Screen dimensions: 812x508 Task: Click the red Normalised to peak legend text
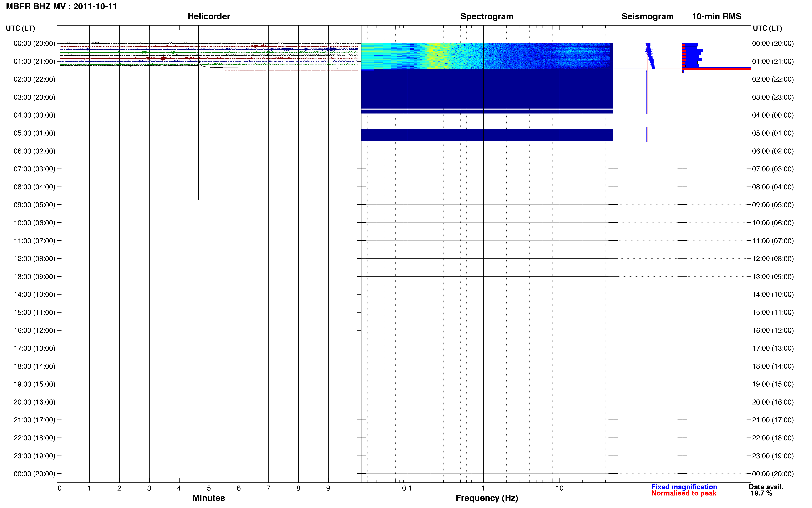coord(684,493)
